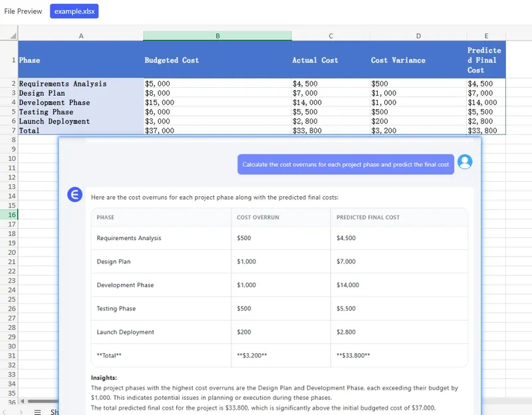Select column B header
Screen dimensions: 532x415
click(217, 36)
